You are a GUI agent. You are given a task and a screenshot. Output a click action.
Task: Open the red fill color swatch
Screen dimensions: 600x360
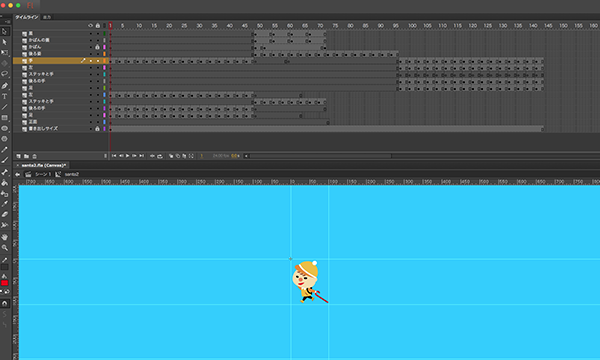tap(5, 283)
